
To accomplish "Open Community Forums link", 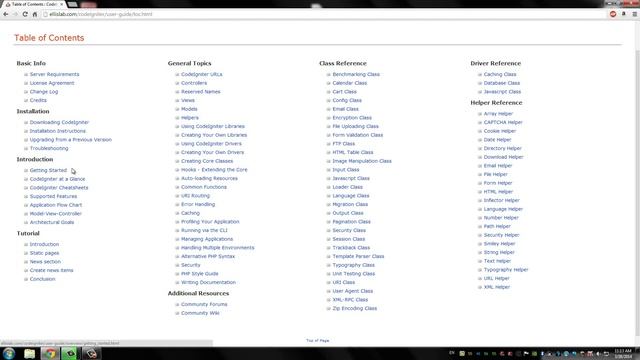I will click(204, 304).
